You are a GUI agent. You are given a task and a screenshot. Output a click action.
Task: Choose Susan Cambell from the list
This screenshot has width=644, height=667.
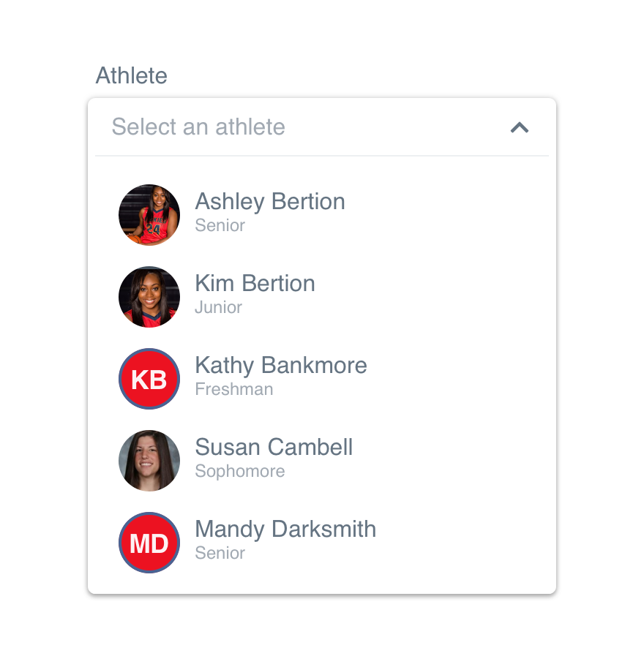274,447
